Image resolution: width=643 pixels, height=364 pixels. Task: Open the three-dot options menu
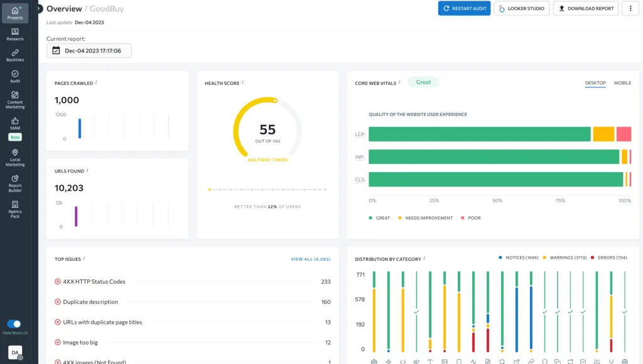coord(630,8)
